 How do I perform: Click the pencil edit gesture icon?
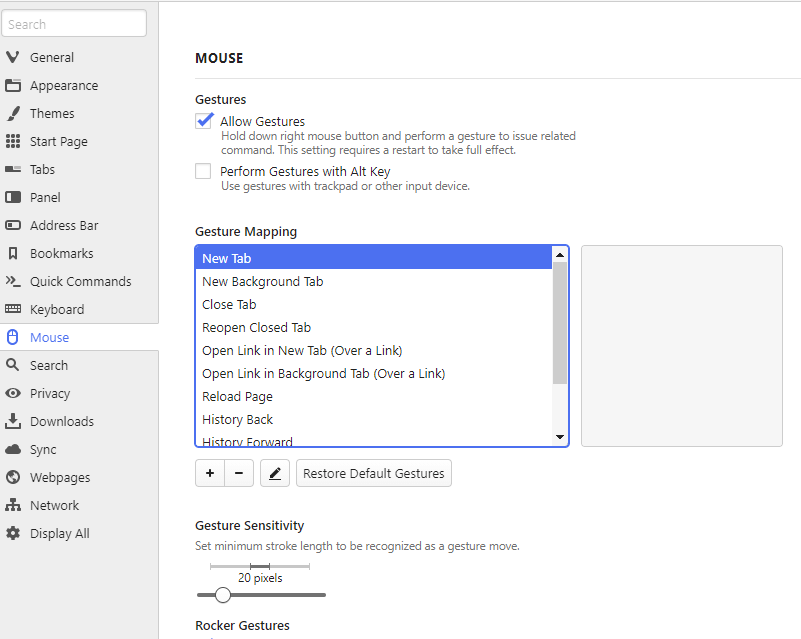click(x=275, y=473)
